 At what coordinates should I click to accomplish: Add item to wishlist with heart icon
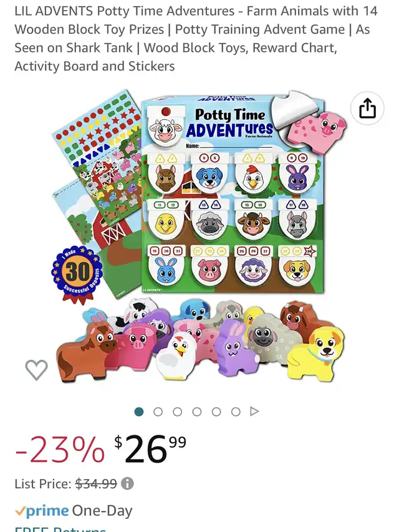coord(36,370)
